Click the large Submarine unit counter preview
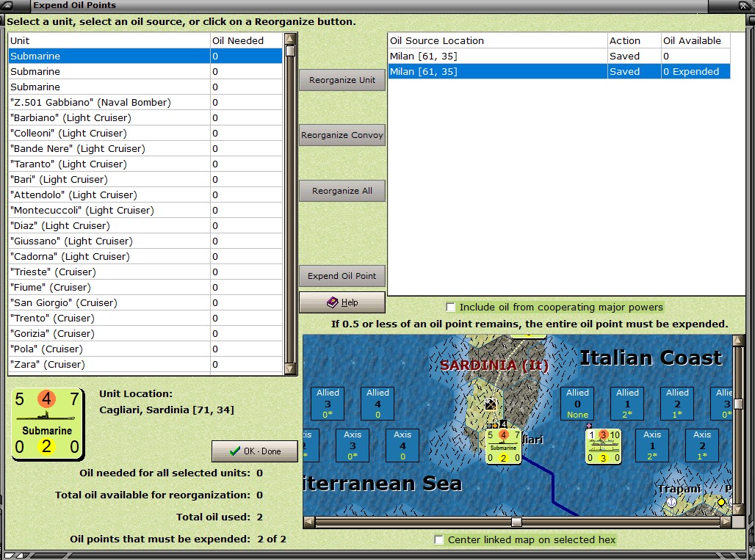The image size is (755, 560). (x=48, y=424)
